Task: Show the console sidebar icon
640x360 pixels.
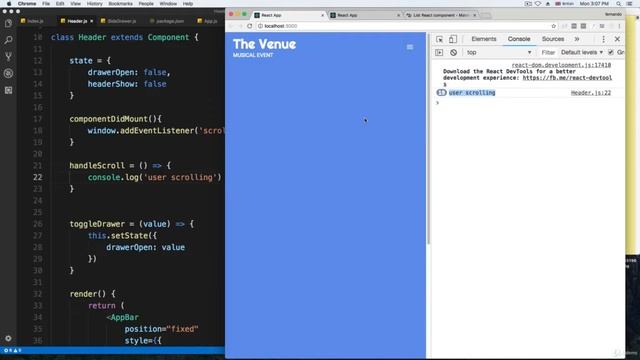Action: (x=439, y=52)
